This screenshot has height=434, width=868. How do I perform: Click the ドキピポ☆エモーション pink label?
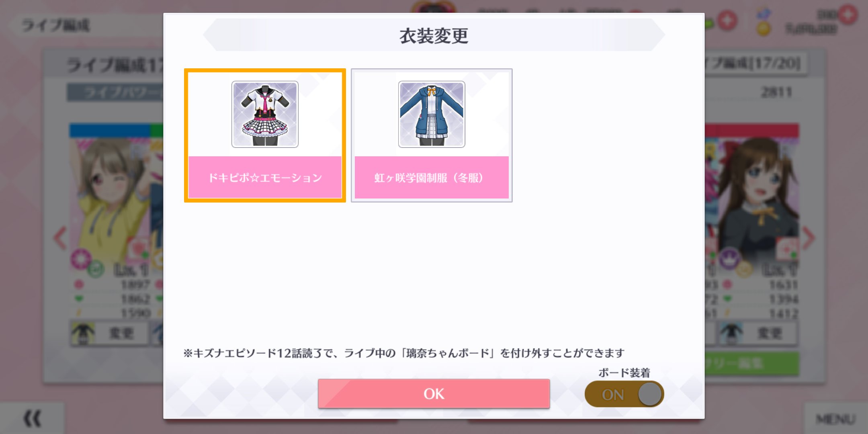[x=265, y=177]
